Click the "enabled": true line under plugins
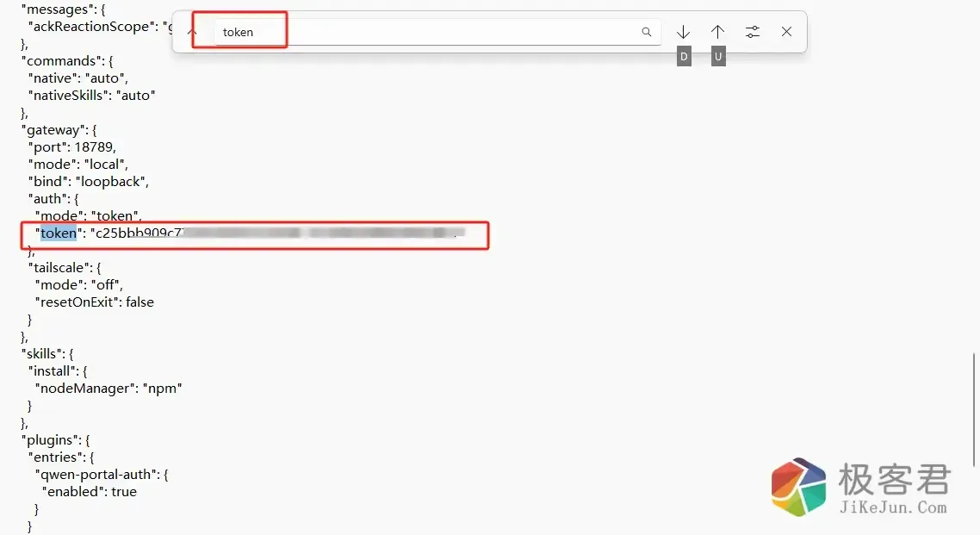 pos(90,491)
